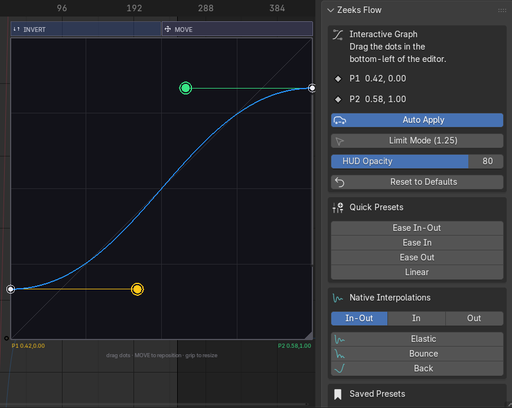Click the MOVE tab above the graph
Image resolution: width=512 pixels, height=408 pixels.
[237, 29]
